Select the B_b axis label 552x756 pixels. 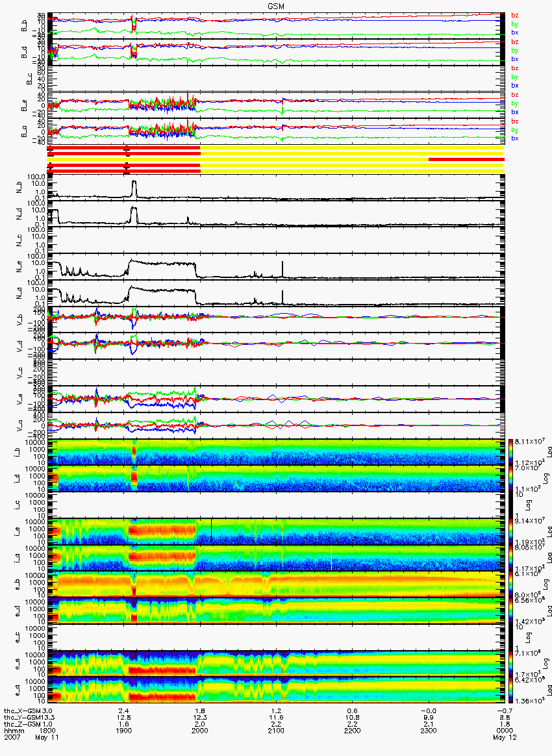tap(24, 26)
